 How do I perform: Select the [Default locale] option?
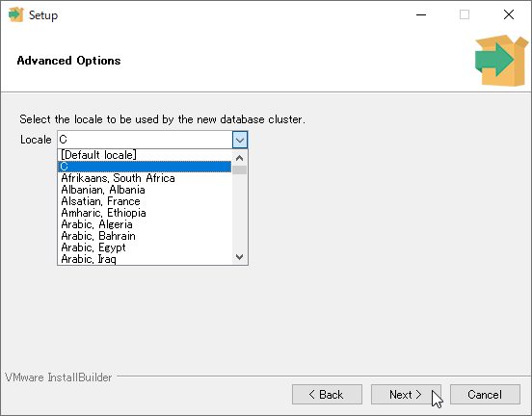tap(145, 155)
